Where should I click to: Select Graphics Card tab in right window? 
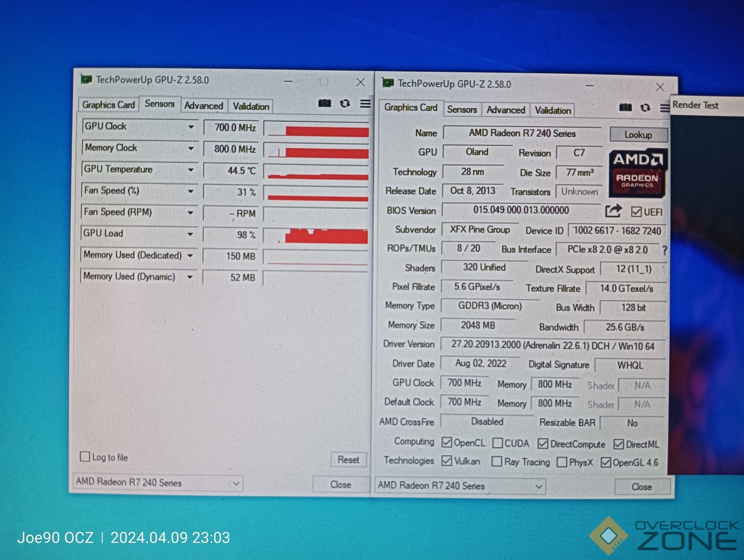(411, 108)
